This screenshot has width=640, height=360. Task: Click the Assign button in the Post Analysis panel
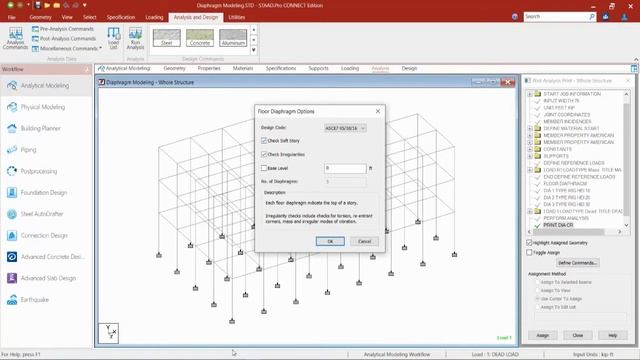point(542,335)
